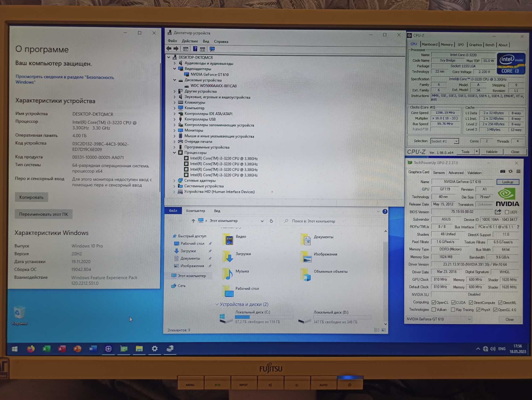532x400 pixels.
Task: Launch Firefox from the taskbar
Action: click(31, 349)
